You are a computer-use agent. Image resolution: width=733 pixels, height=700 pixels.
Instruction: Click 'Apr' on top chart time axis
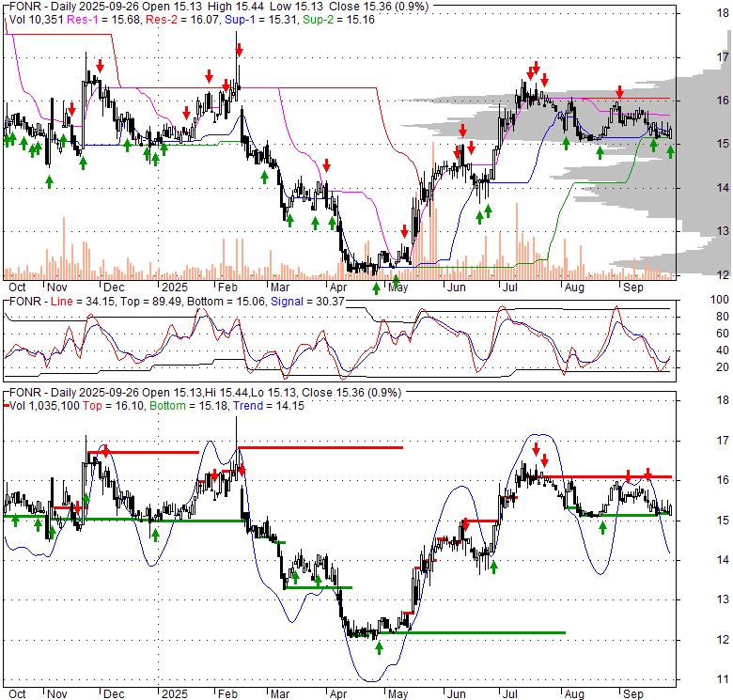click(338, 288)
